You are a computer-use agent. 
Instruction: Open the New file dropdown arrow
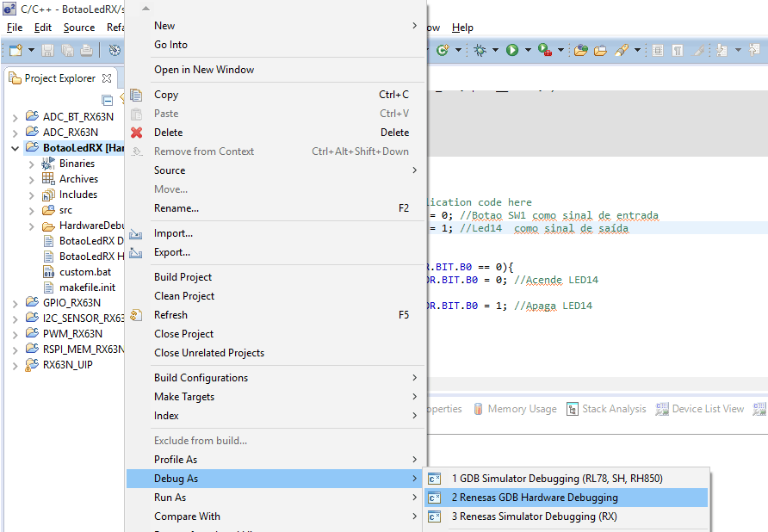[31, 50]
